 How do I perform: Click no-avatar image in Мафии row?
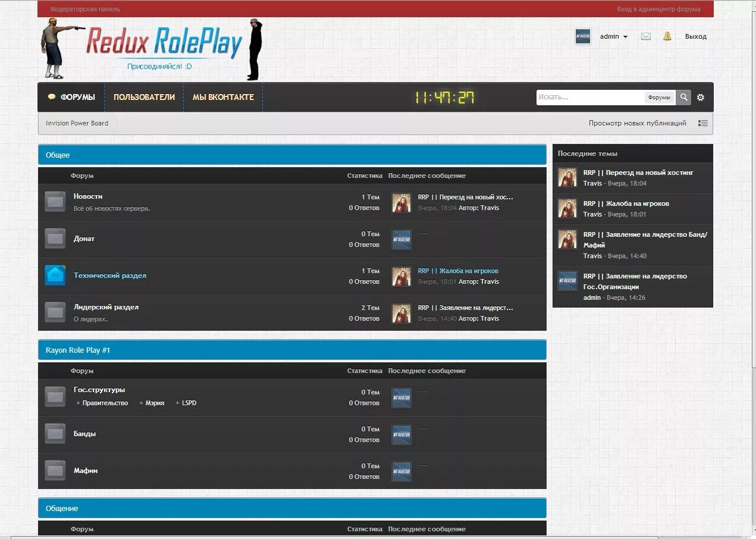coord(401,472)
